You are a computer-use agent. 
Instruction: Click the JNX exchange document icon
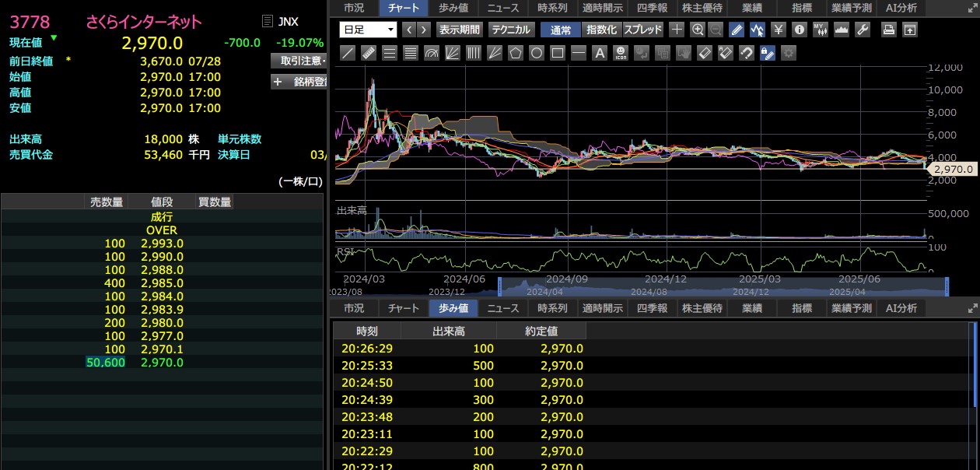268,22
